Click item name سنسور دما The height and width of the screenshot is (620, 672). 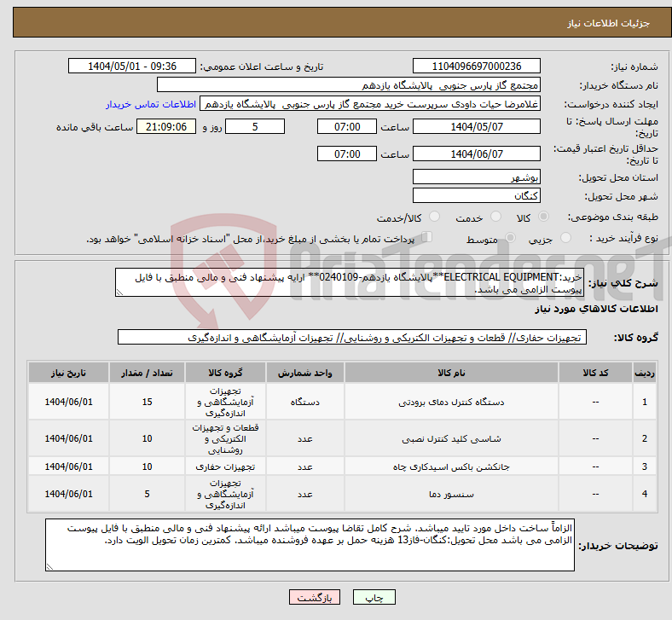point(451,494)
